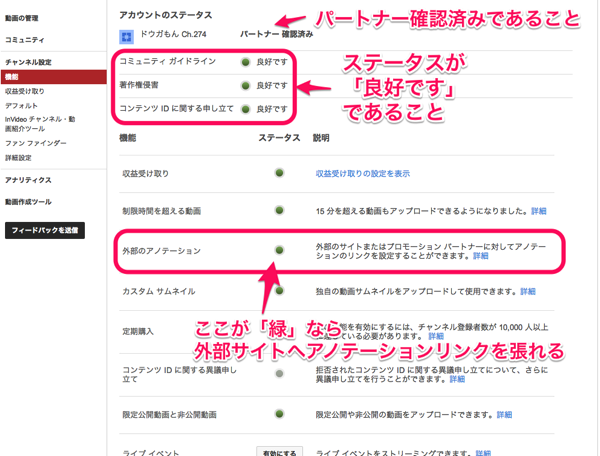Click the 説明 column header

click(321, 138)
